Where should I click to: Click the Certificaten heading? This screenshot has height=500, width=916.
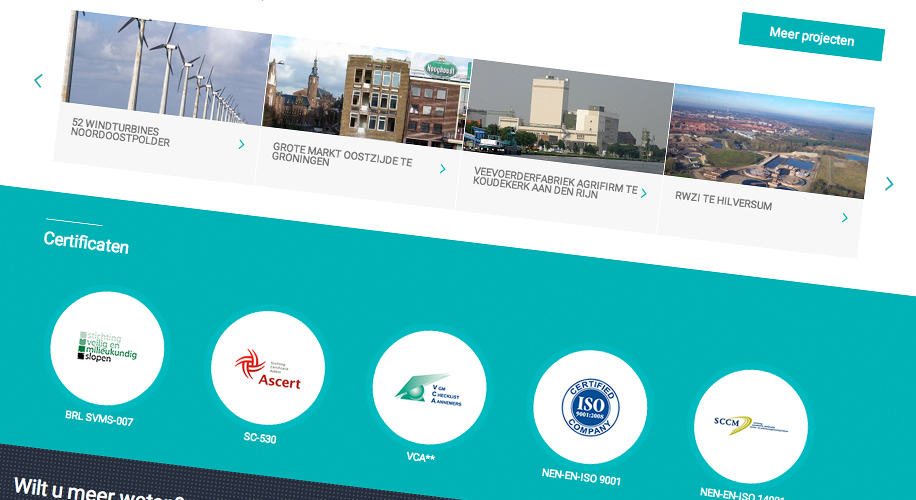coord(86,242)
